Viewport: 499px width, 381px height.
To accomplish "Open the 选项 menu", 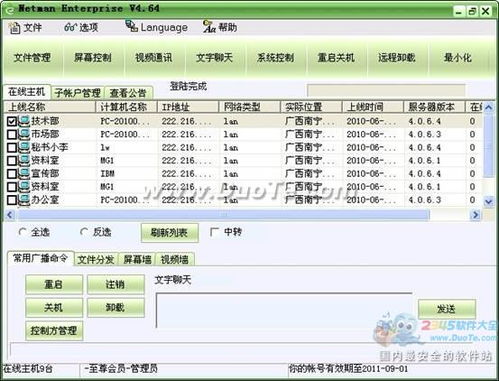I will tap(89, 27).
